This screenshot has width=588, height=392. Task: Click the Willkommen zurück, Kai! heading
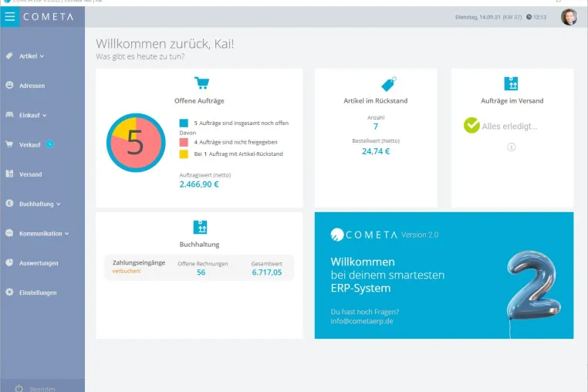pos(165,44)
